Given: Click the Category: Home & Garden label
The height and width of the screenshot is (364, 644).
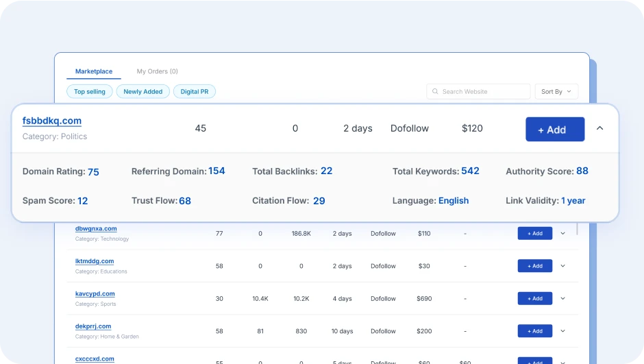Looking at the screenshot, I should tap(107, 337).
